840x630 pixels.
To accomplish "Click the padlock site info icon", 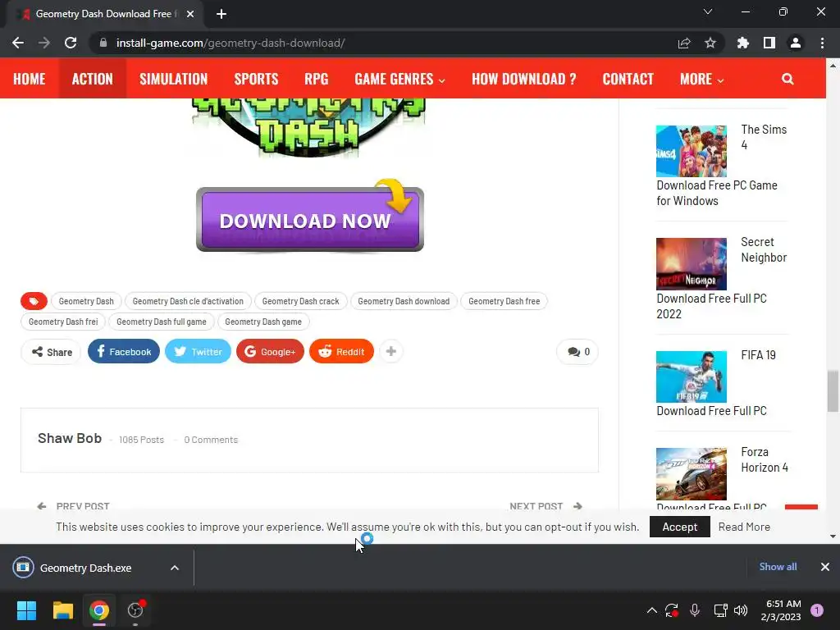I will (x=103, y=43).
